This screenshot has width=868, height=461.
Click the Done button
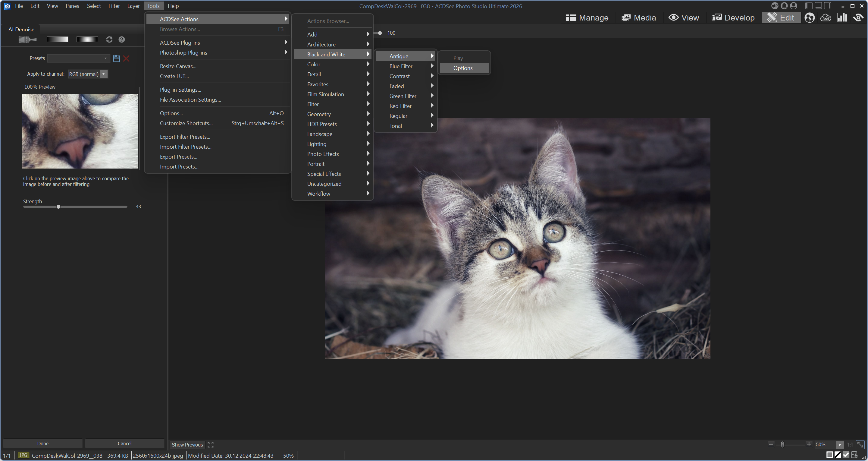(x=43, y=444)
